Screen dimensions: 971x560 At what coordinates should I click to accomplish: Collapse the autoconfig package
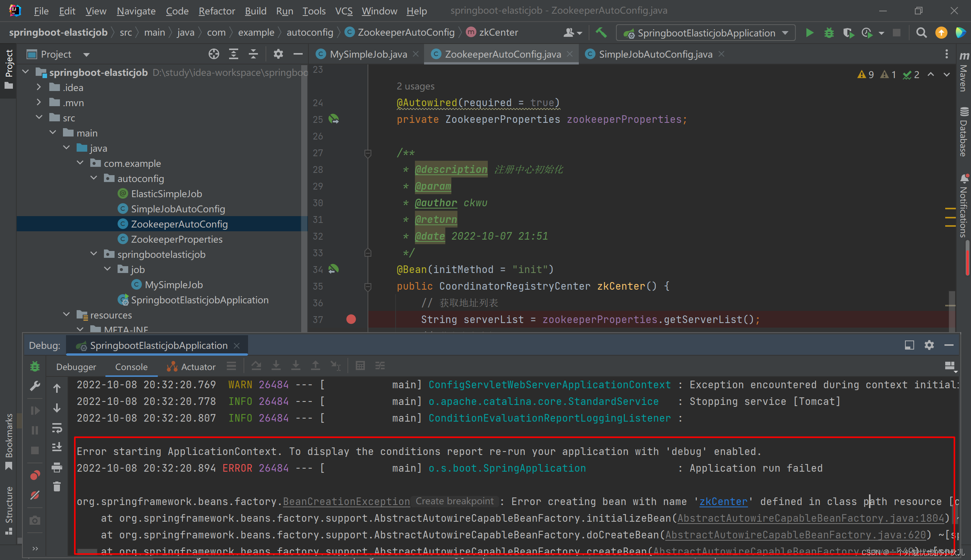coord(93,178)
